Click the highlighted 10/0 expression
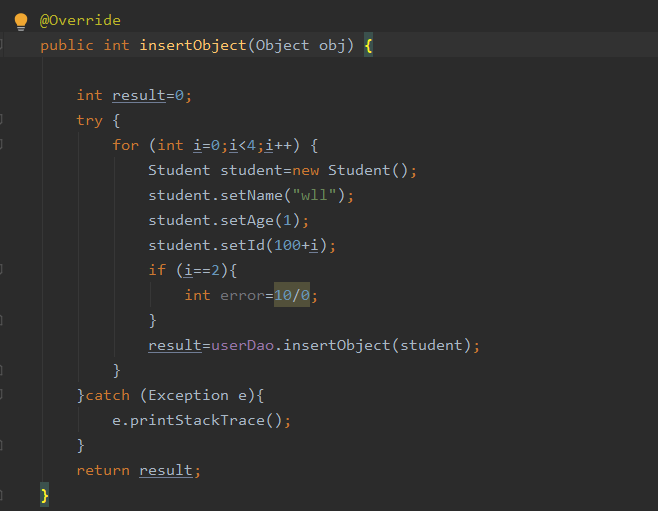The image size is (658, 511). click(292, 295)
